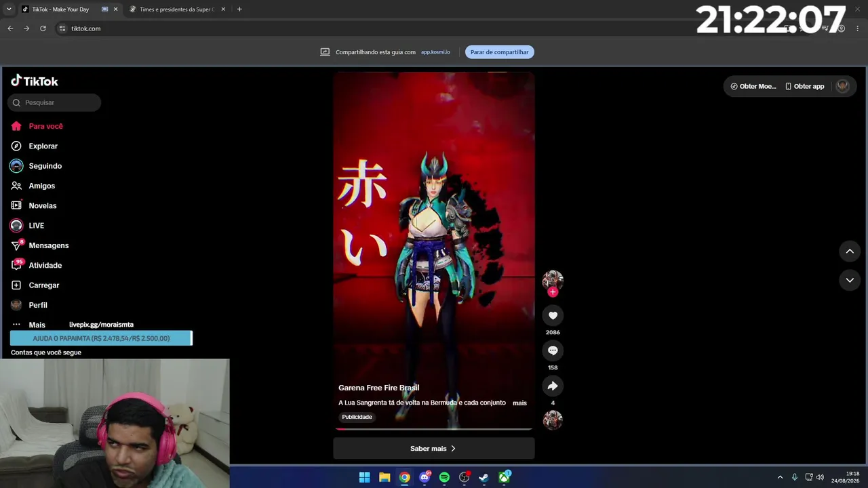
Task: Open Spotify from the taskbar
Action: (444, 477)
